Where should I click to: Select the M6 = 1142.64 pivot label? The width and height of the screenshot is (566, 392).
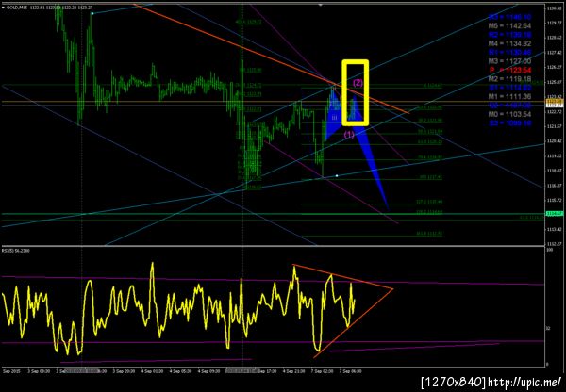tap(509, 26)
